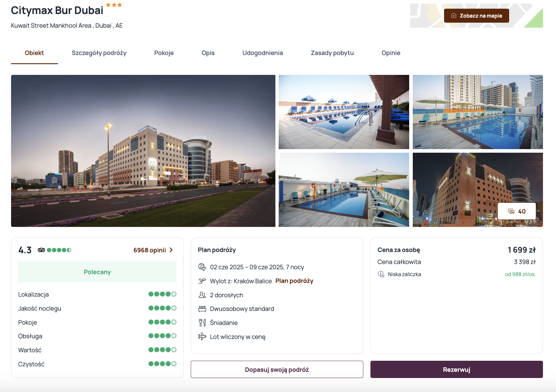The width and height of the screenshot is (556, 392).
Task: Click the Pokoje rating dots
Action: (162, 322)
